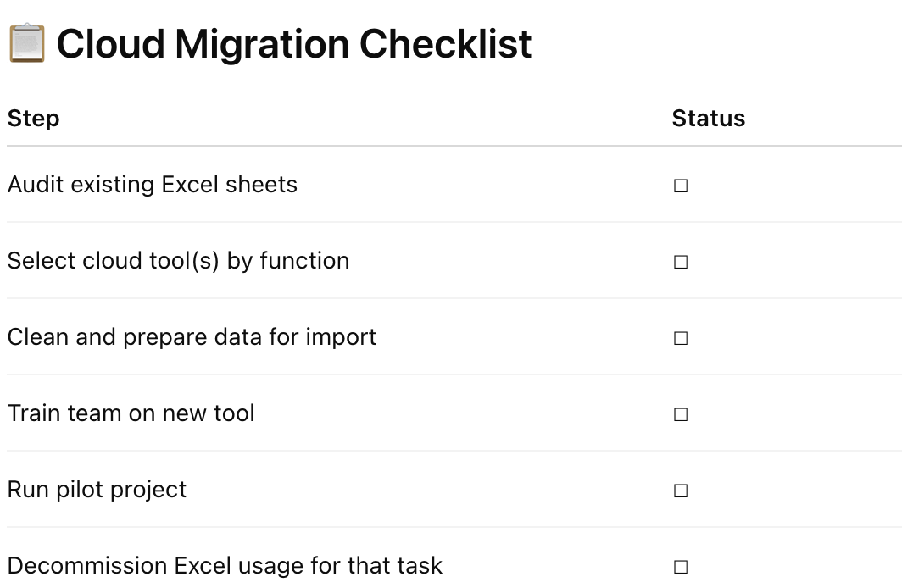Click the "Run pilot project" step text

[97, 490]
